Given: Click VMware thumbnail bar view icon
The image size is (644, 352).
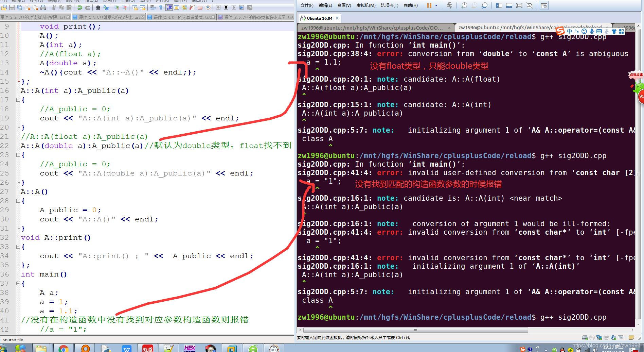Looking at the screenshot, I should pos(509,5).
